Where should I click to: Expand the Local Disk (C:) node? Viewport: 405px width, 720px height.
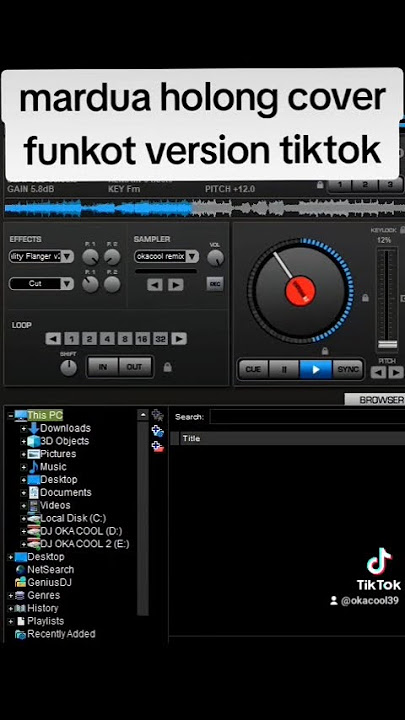tap(23, 518)
